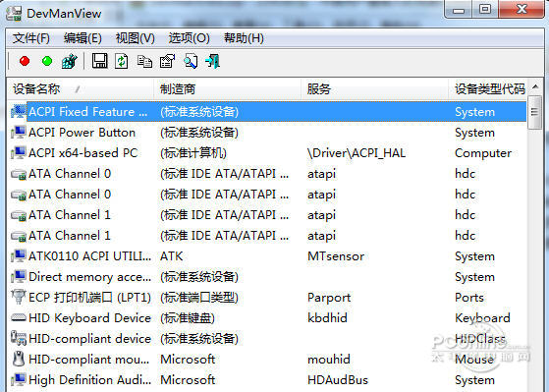Click the Copy selected items icon
The height and width of the screenshot is (392, 549).
click(x=144, y=62)
